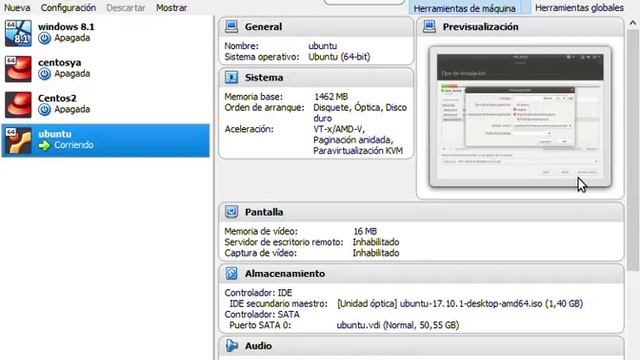Click the '16 MB' video memory value
The height and width of the screenshot is (360, 640).
pos(365,231)
